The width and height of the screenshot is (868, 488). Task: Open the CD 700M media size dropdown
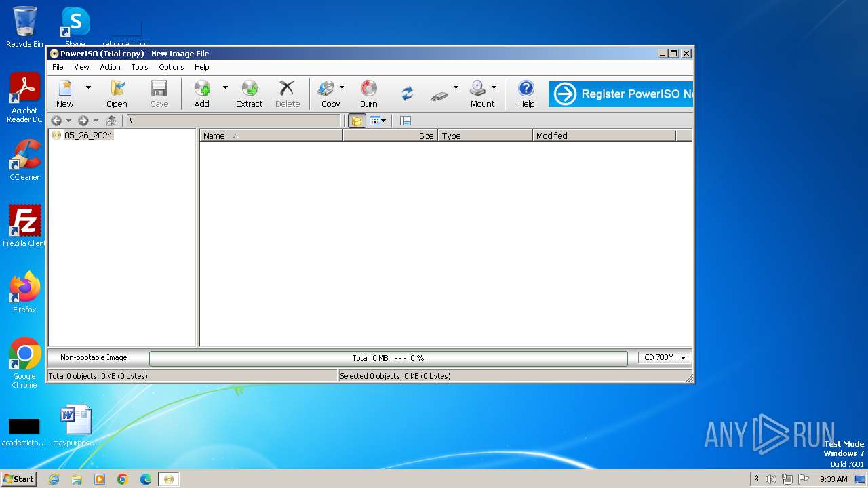coord(664,357)
